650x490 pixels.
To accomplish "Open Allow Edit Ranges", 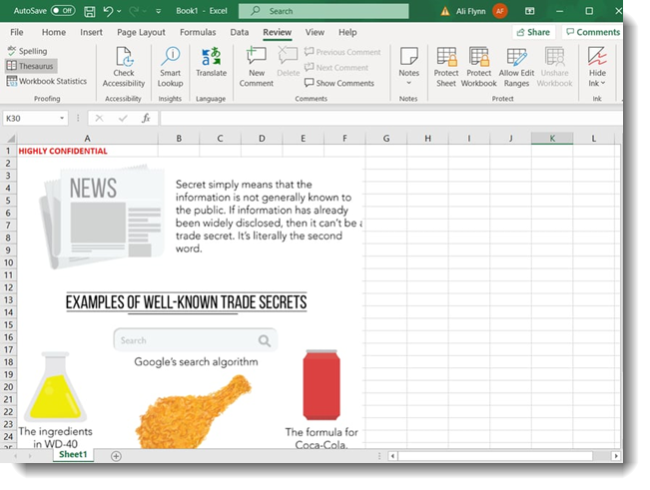I will click(x=516, y=65).
